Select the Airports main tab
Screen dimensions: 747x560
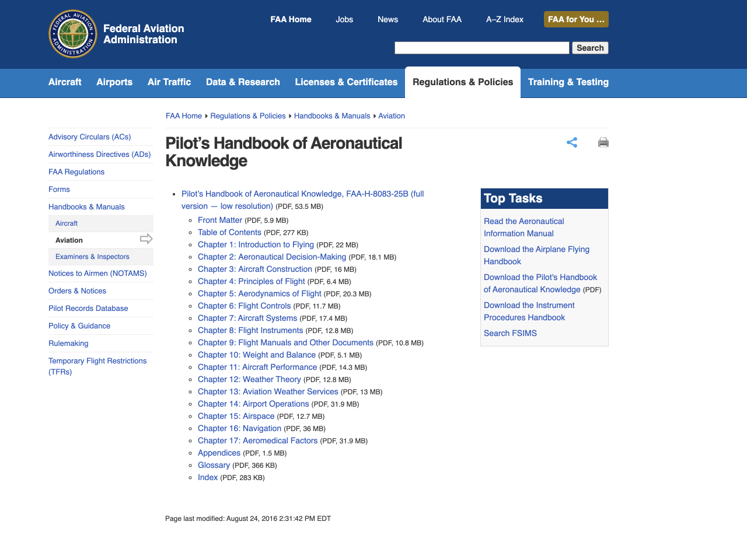[x=114, y=82]
